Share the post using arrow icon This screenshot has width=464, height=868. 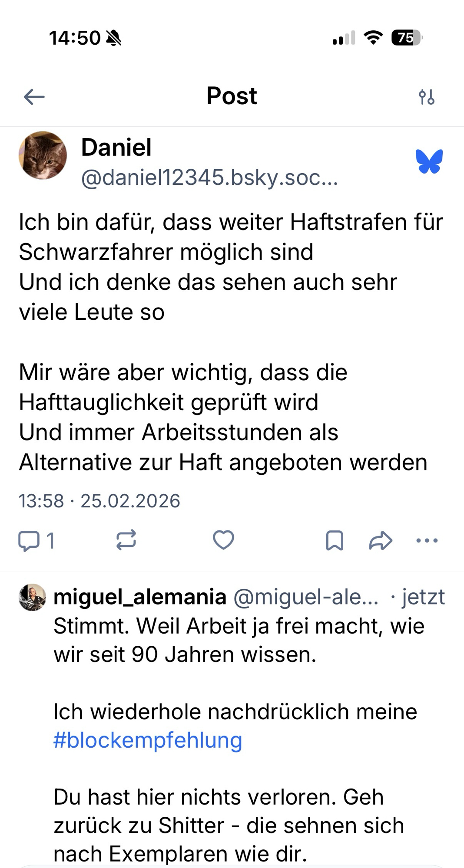381,541
